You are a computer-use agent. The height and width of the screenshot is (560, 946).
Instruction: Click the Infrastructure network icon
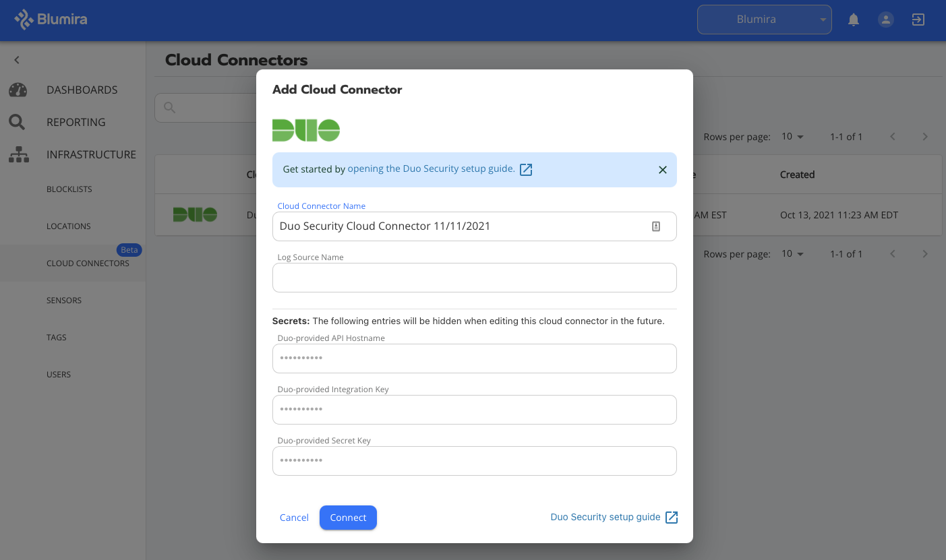click(18, 154)
